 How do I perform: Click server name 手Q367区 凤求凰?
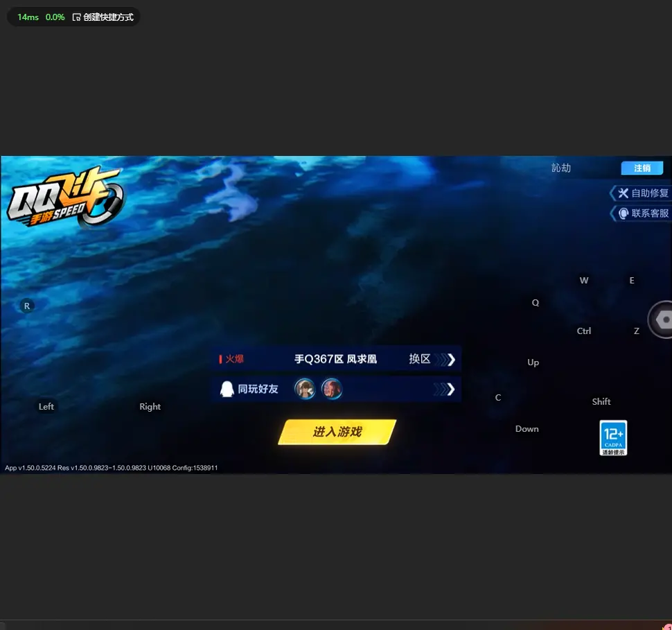click(x=335, y=359)
